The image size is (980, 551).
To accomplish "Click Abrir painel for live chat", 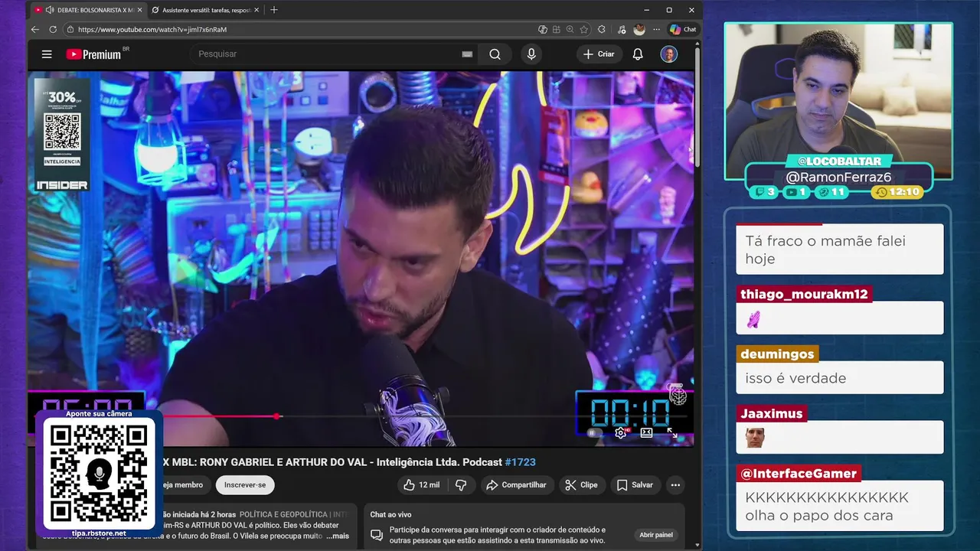I will pyautogui.click(x=656, y=535).
